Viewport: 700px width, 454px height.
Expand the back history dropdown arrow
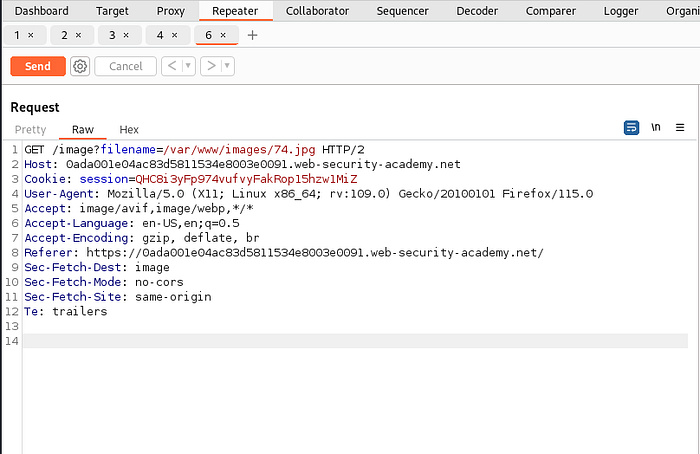(x=187, y=66)
